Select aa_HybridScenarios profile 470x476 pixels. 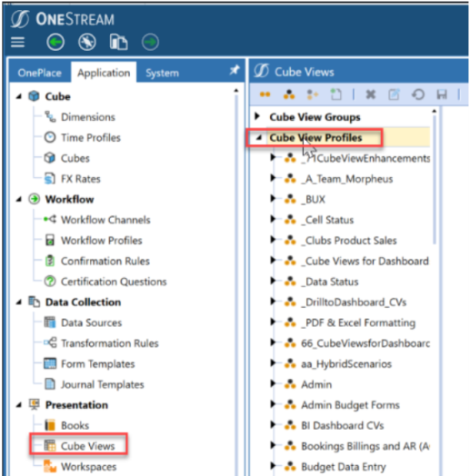pos(346,364)
